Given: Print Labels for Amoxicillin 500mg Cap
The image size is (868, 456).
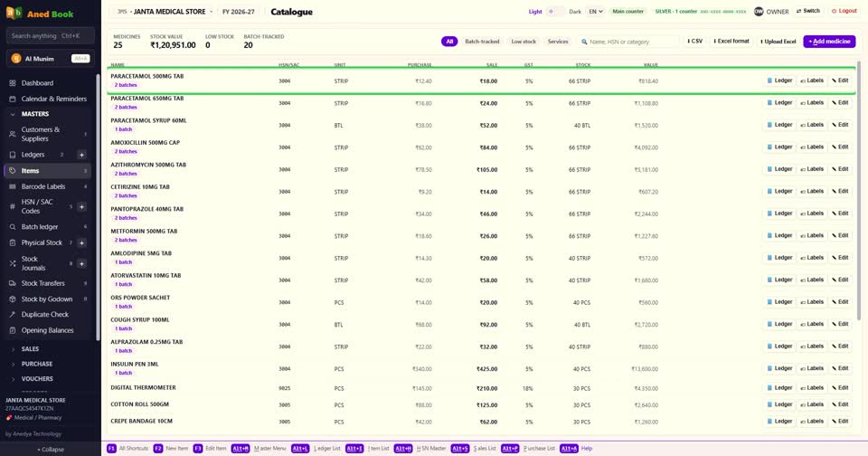Looking at the screenshot, I should point(812,147).
